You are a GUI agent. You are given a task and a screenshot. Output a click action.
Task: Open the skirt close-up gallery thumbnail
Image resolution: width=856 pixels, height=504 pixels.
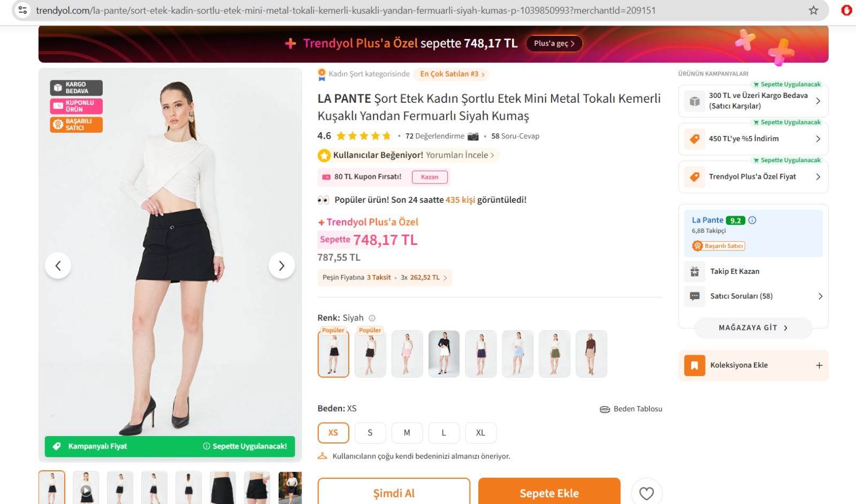pyautogui.click(x=223, y=488)
